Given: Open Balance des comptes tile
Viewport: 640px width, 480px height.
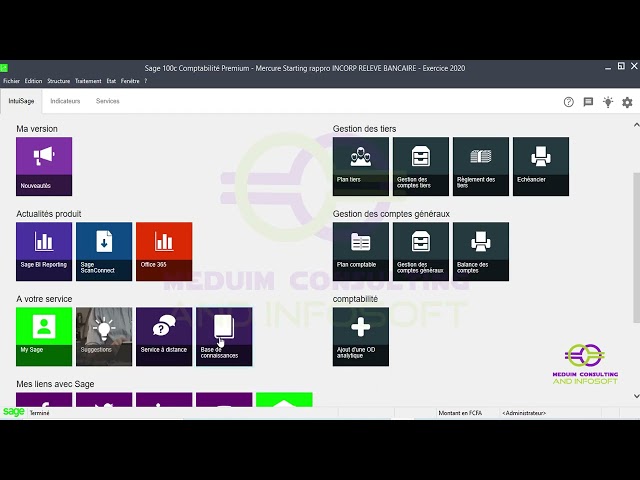Looking at the screenshot, I should coord(481,251).
